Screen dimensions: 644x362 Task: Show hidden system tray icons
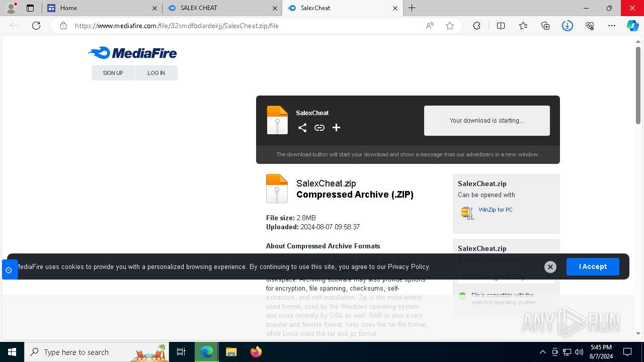(x=542, y=352)
